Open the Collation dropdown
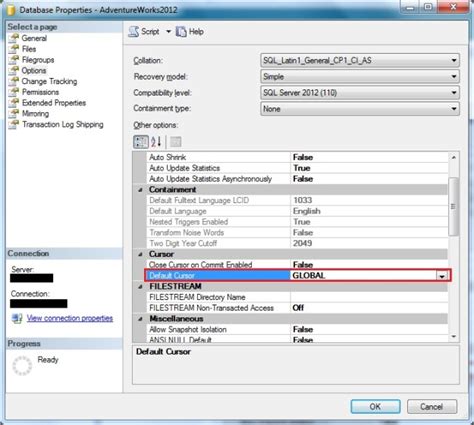Viewport: 474px width, 425px height. point(360,60)
